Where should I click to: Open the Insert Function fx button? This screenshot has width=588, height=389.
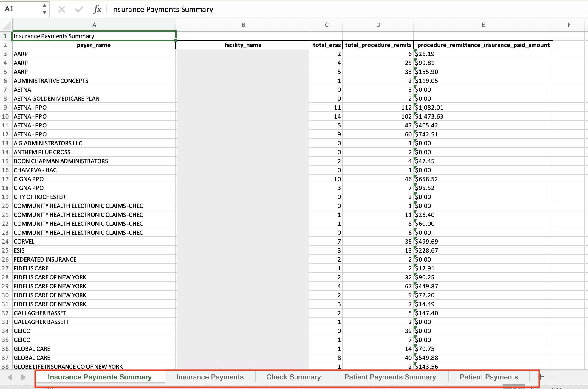tap(97, 9)
